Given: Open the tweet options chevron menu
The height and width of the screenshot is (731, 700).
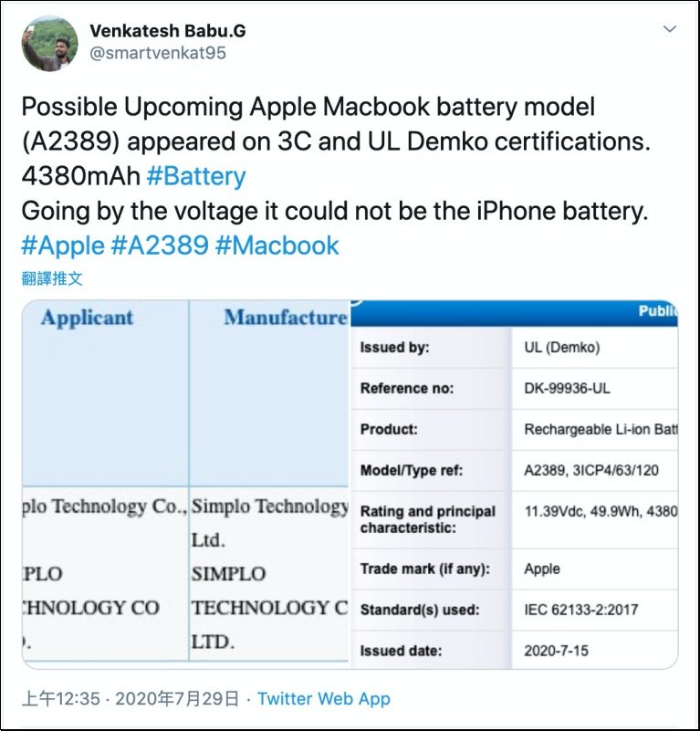Looking at the screenshot, I should click(x=670, y=30).
